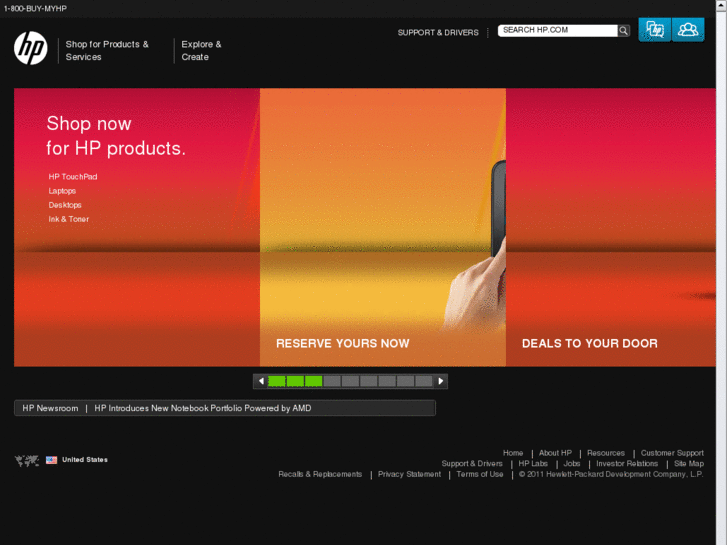Click the world map icon

[27, 461]
